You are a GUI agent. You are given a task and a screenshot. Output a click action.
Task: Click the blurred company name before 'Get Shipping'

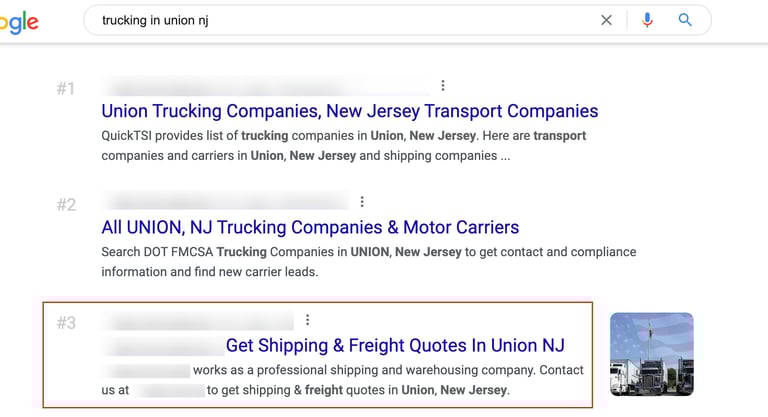point(163,346)
